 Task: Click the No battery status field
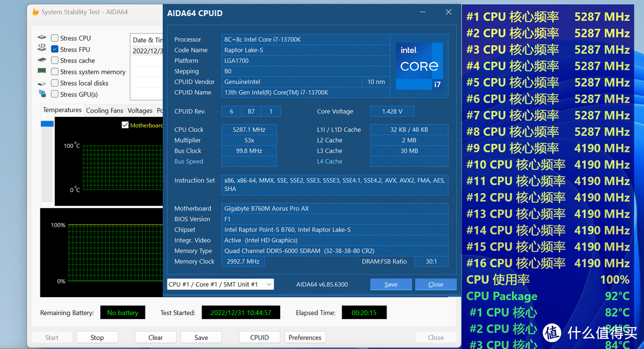click(122, 313)
